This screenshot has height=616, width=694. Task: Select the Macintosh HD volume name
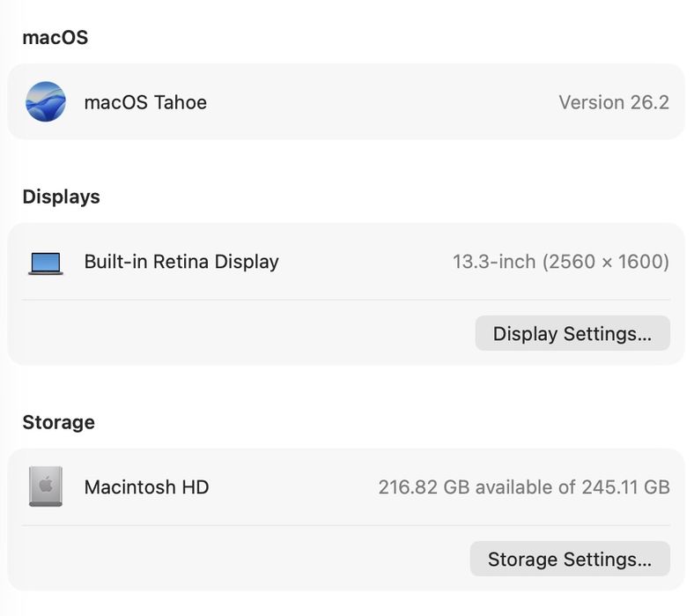pyautogui.click(x=146, y=486)
